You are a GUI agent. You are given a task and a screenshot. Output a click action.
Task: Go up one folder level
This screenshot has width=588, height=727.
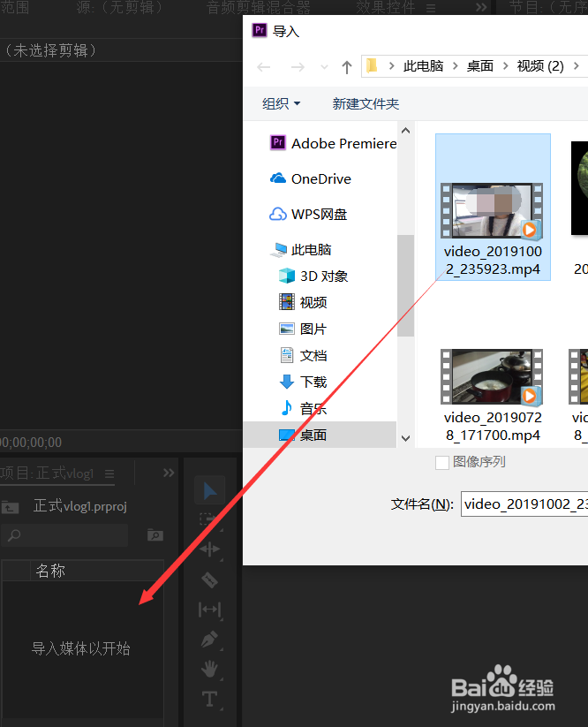click(347, 67)
